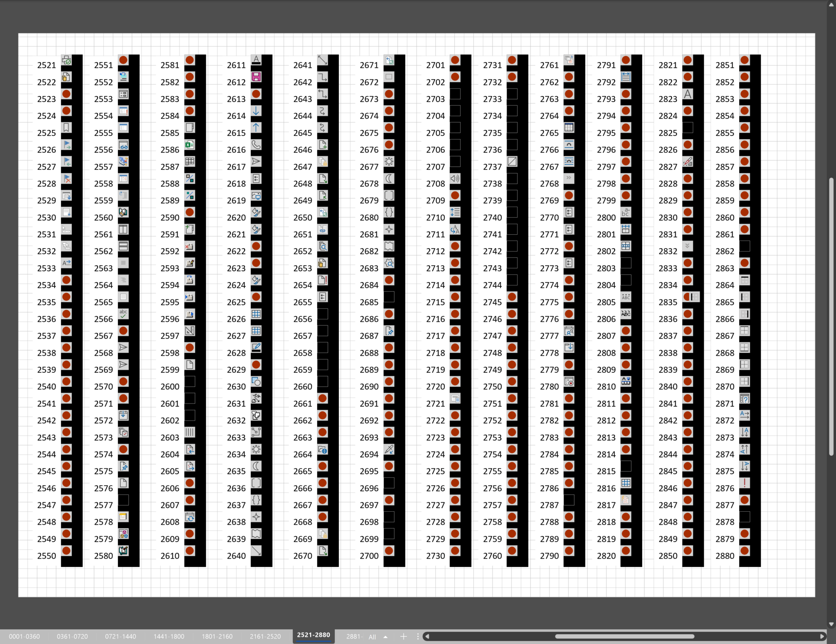836x644 pixels.
Task: Expand the All sheets list arrow
Action: point(385,637)
